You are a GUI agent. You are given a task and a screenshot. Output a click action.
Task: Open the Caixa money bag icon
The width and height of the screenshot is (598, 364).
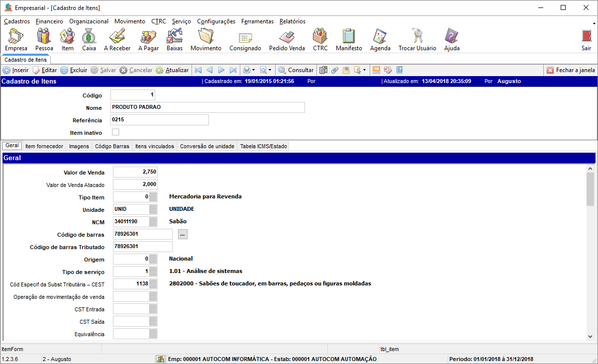[89, 39]
